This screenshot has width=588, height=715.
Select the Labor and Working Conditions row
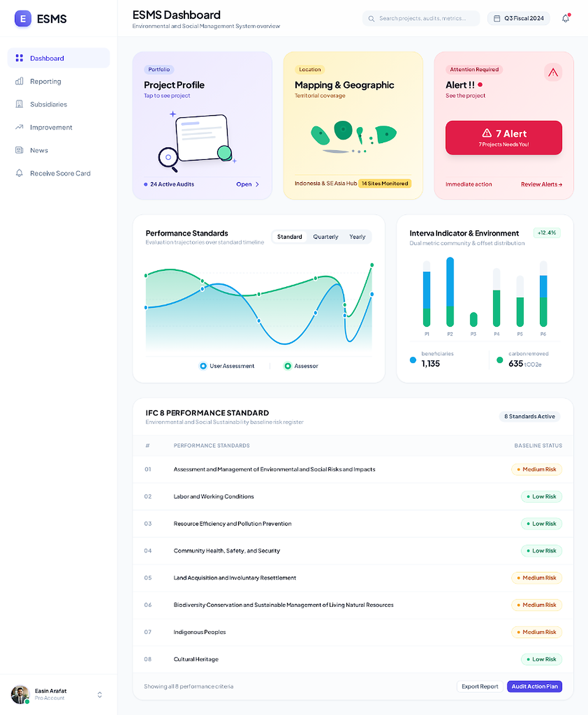tap(353, 497)
